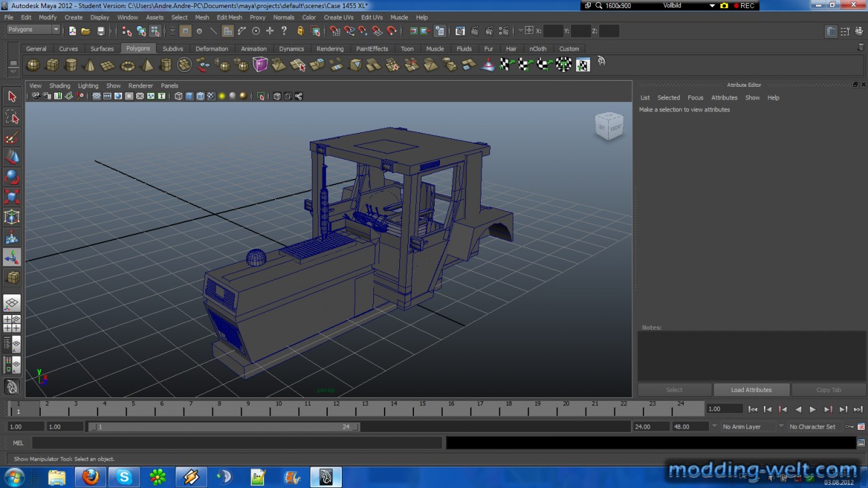Create a polygon cone from the shelf
Viewport: 868px width, 488px height.
(89, 65)
